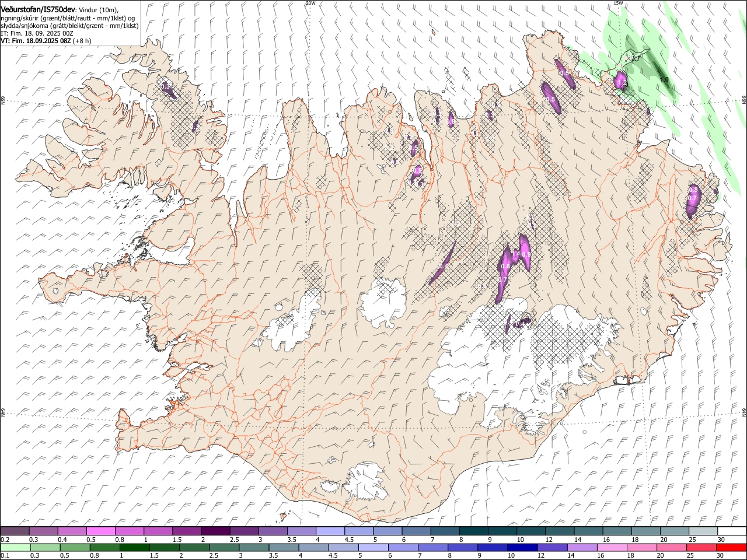Select the purple 12 swatch in bottom row

(x=552, y=547)
